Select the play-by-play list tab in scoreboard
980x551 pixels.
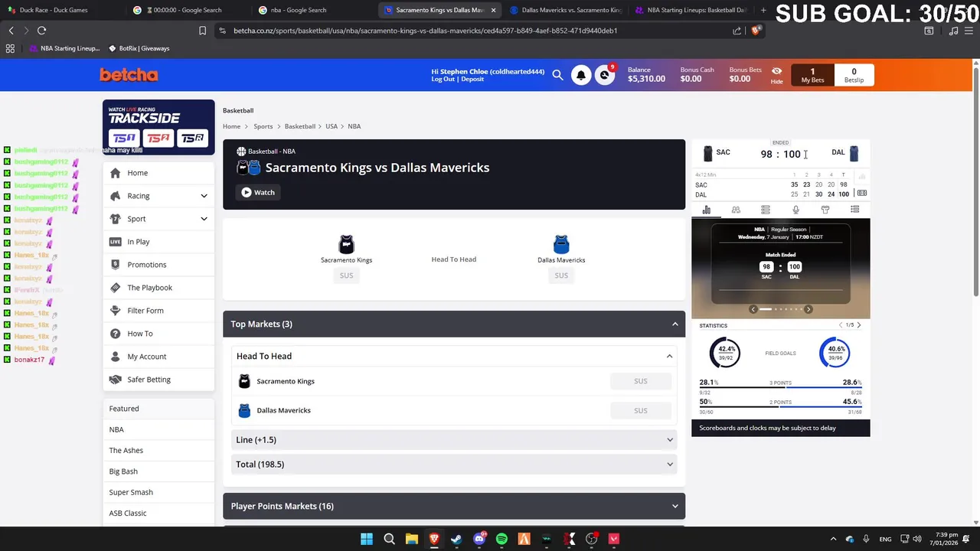[855, 210]
